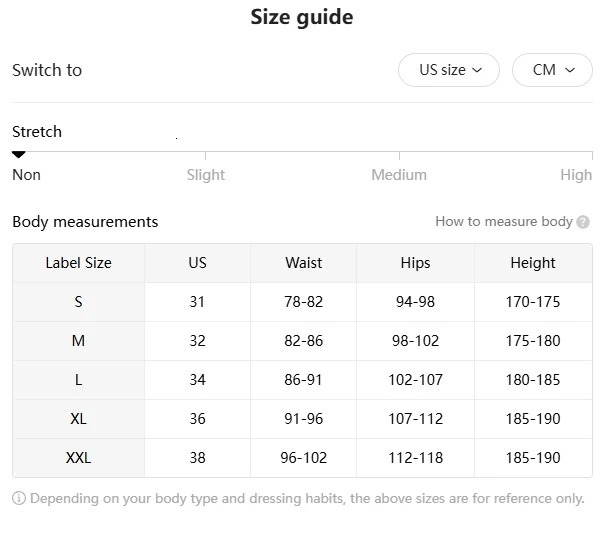Screen dimensions: 600x534
Task: Click hips value 102-107 for size L
Action: [x=415, y=380]
